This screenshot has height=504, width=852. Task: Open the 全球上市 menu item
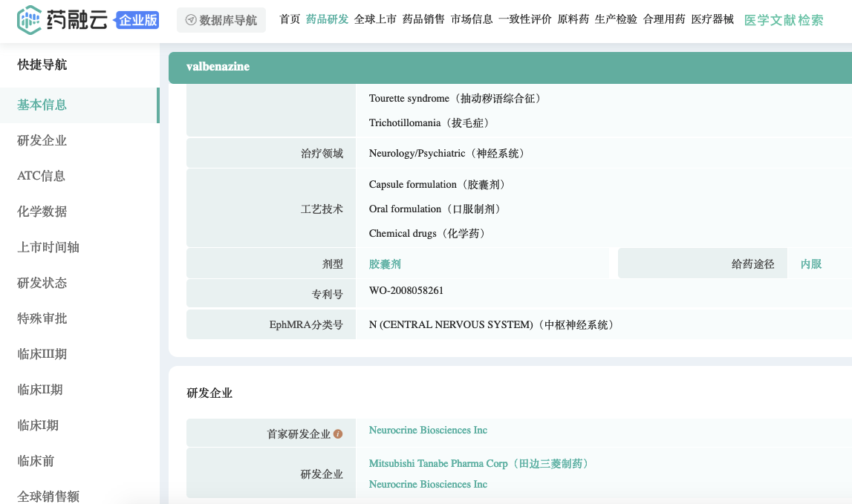click(375, 19)
